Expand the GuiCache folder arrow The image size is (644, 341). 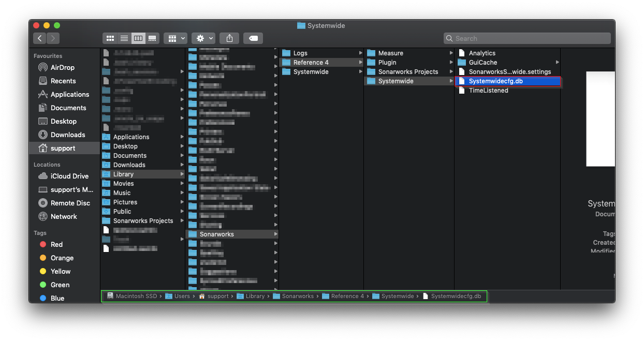pos(558,62)
